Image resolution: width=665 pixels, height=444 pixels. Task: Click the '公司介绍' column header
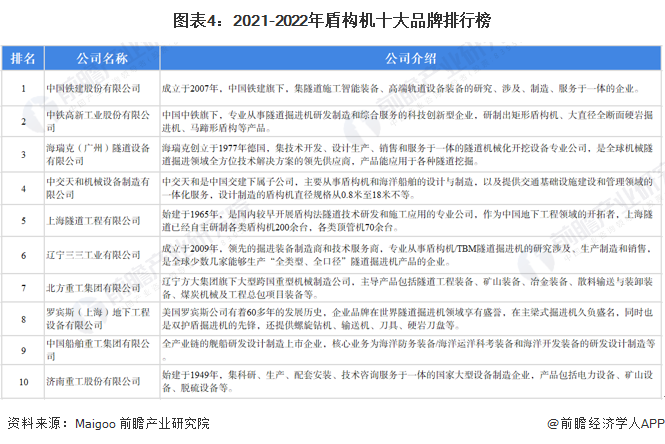tap(411, 58)
